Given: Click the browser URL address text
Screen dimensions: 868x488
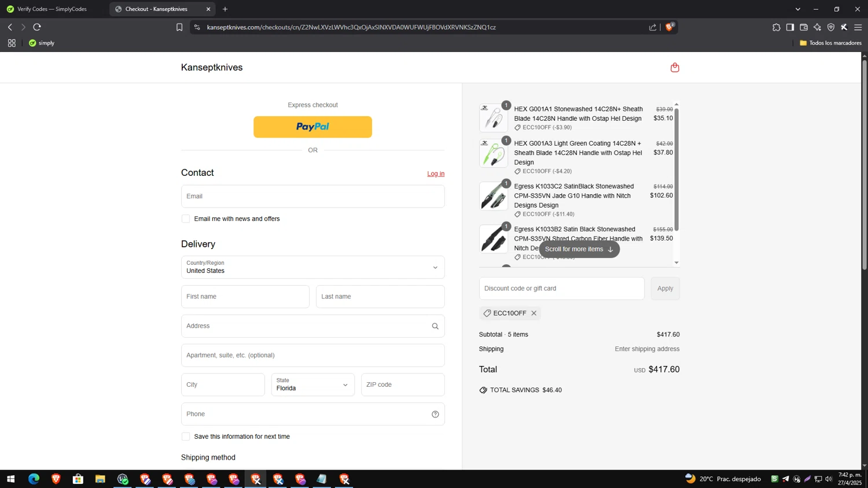Looking at the screenshot, I should pos(351,27).
